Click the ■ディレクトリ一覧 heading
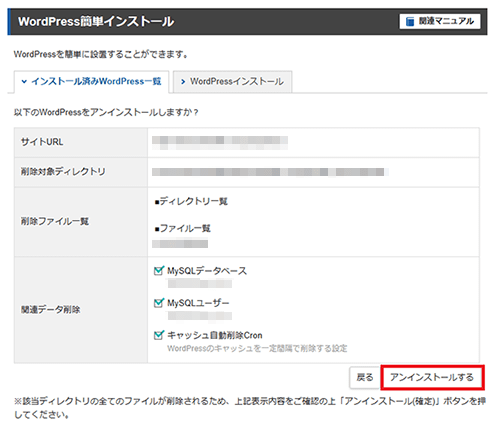500x429 pixels. tap(191, 201)
